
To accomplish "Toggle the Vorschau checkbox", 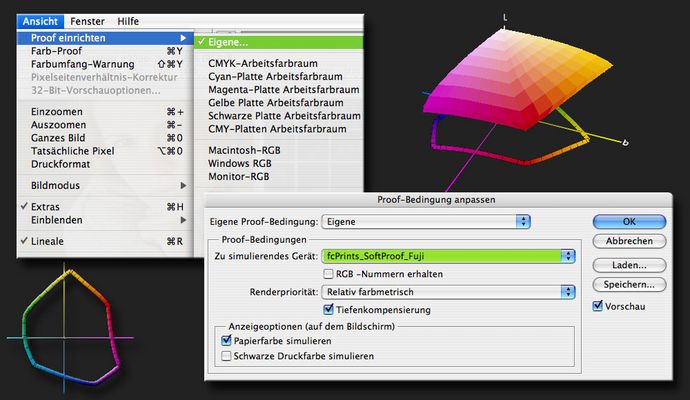I will 598,305.
